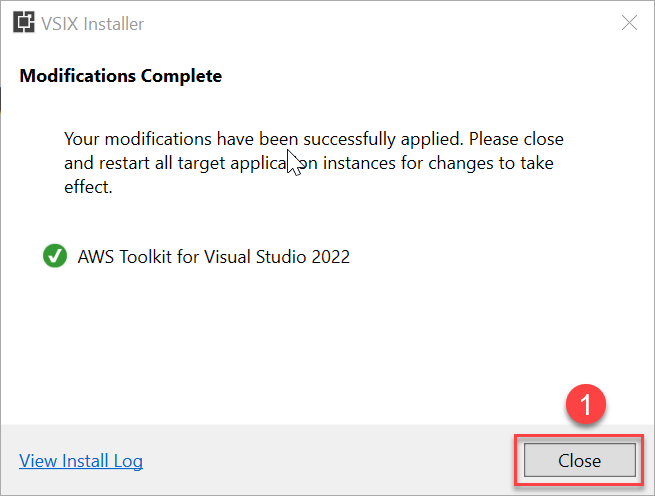Screen dimensions: 655x496
Task: Click the red number 1 badge
Action: tap(586, 404)
